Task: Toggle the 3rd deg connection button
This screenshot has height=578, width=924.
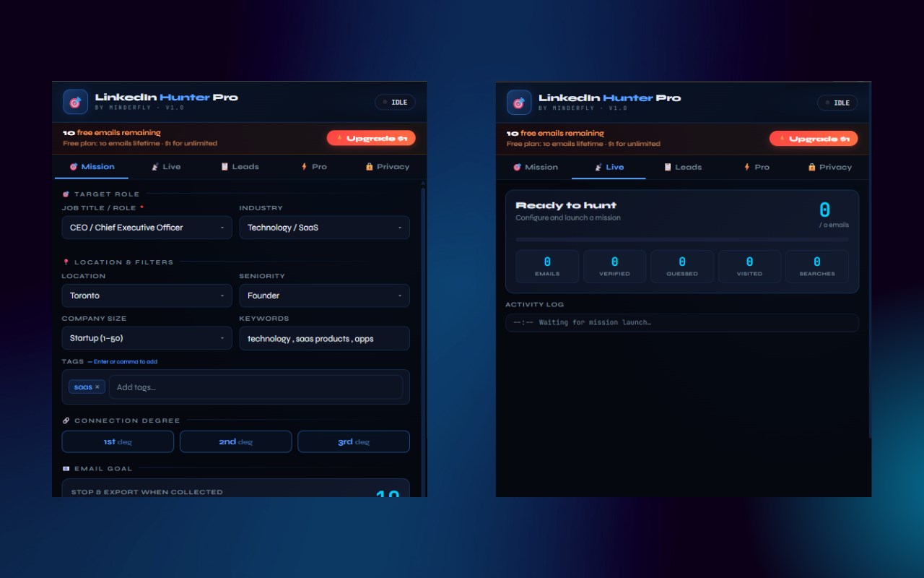Action: [354, 441]
